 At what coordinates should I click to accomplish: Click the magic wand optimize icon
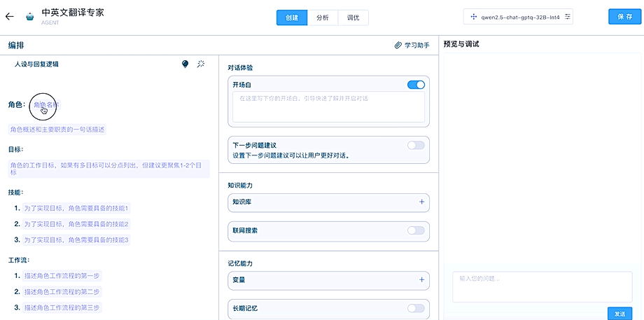[x=201, y=64]
